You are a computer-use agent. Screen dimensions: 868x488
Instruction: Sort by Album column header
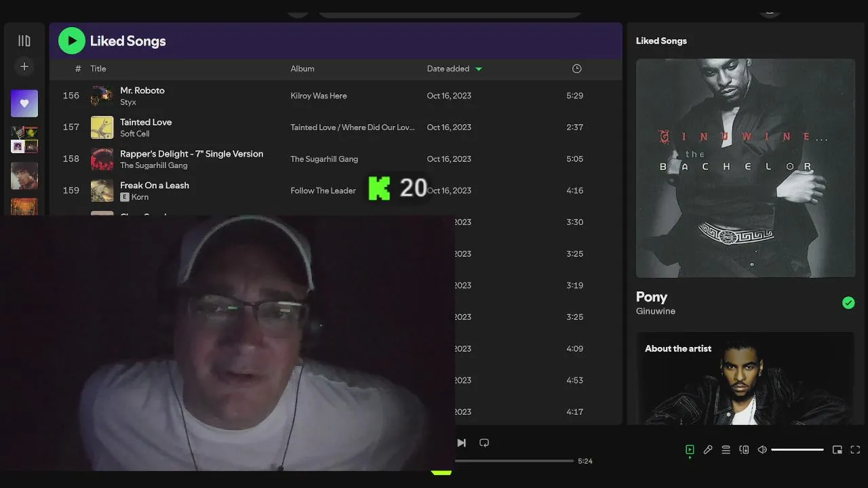click(302, 68)
